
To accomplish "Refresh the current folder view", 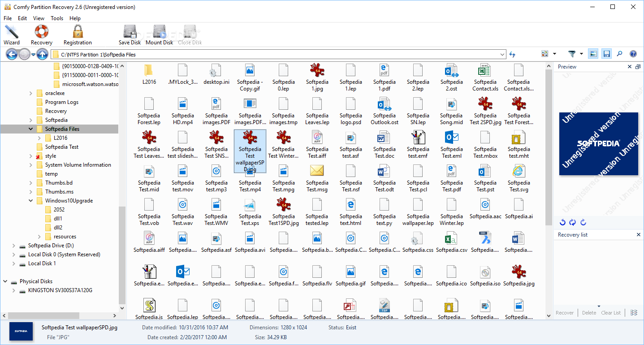I will (513, 54).
